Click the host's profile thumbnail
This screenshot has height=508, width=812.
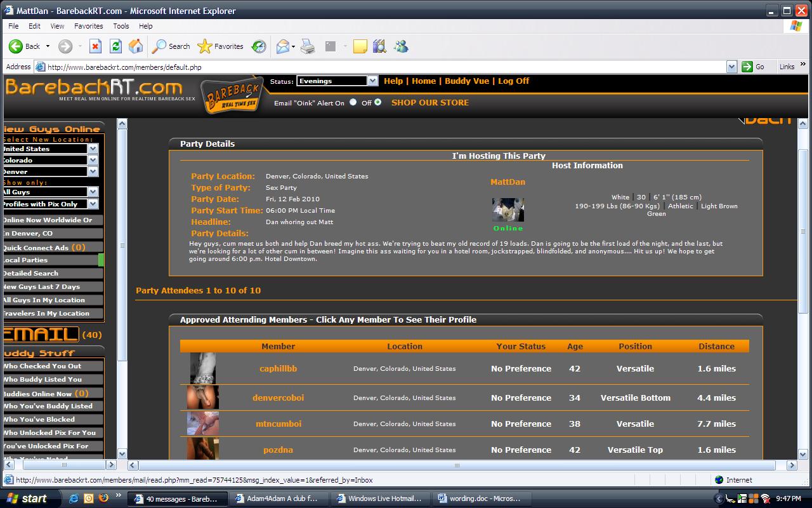pos(507,210)
